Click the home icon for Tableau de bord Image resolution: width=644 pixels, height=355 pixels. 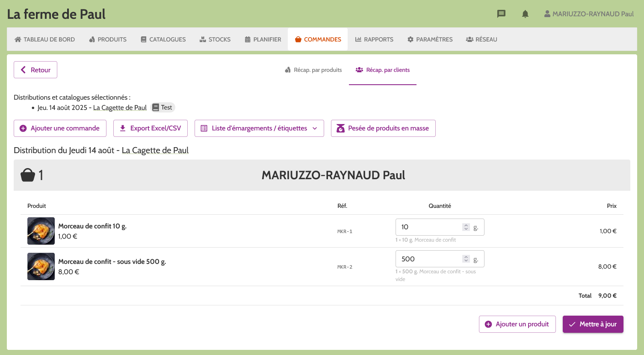(x=17, y=39)
